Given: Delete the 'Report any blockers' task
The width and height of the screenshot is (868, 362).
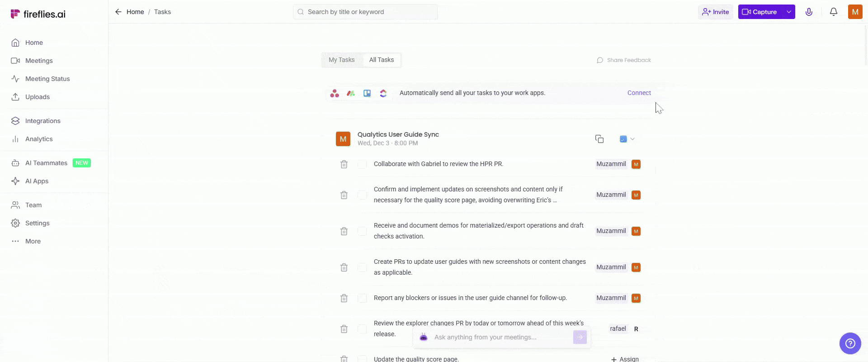Looking at the screenshot, I should 344,298.
